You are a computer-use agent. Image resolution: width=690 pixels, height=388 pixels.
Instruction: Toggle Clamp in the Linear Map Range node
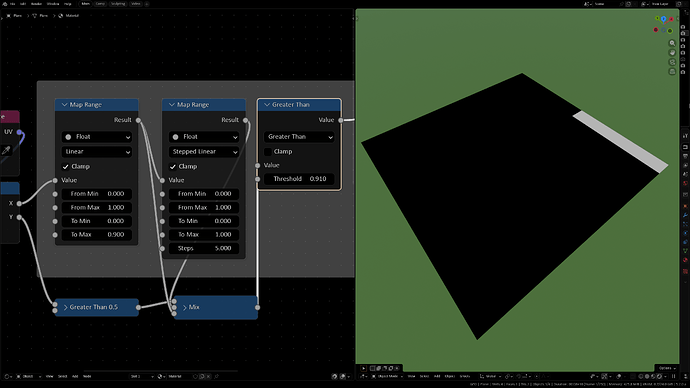[x=66, y=166]
